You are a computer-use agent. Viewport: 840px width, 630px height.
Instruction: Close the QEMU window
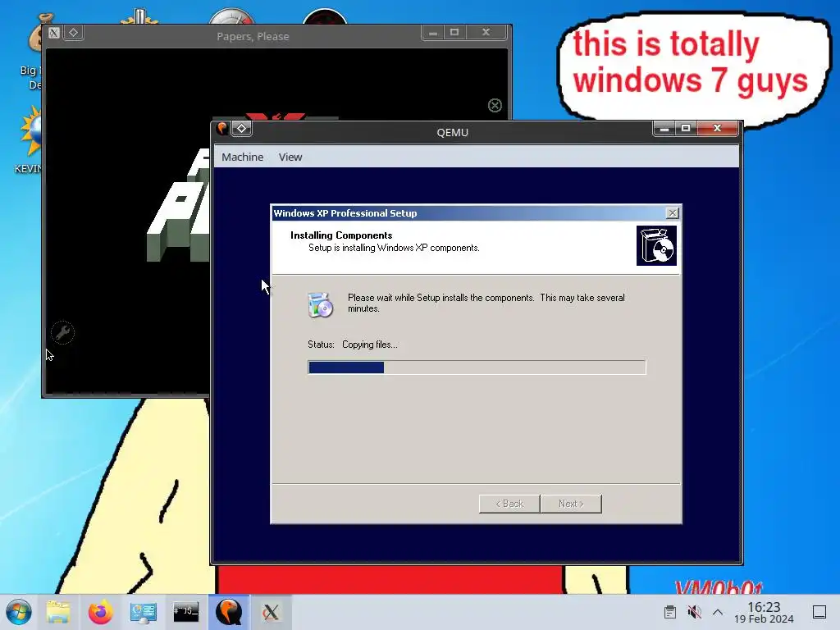click(x=717, y=129)
